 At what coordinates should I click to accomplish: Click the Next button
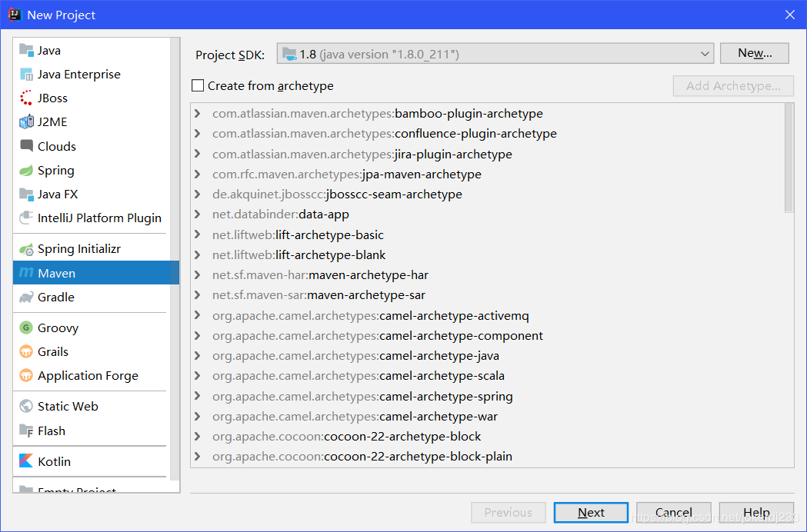click(591, 513)
